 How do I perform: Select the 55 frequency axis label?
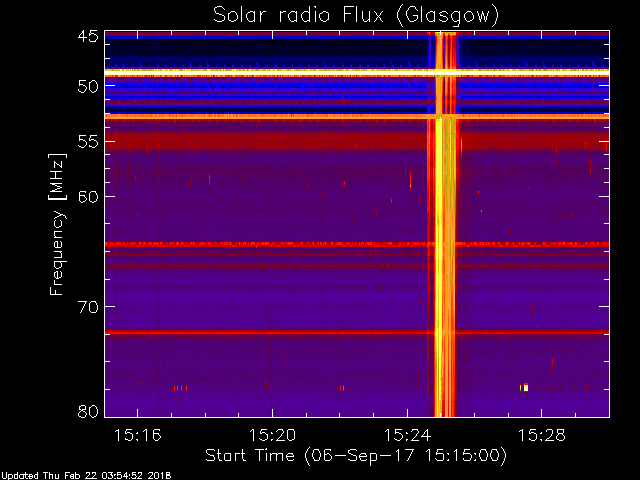[88, 142]
